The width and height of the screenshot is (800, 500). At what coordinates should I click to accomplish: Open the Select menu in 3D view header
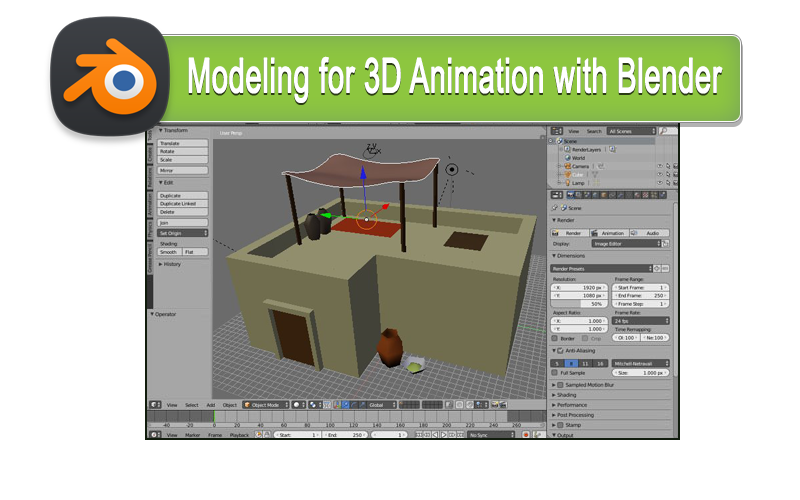point(192,405)
